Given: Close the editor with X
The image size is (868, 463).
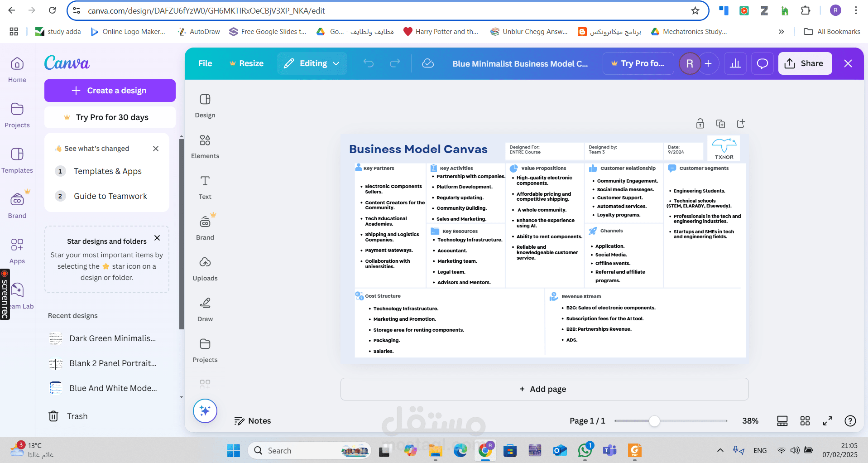Looking at the screenshot, I should click(848, 63).
